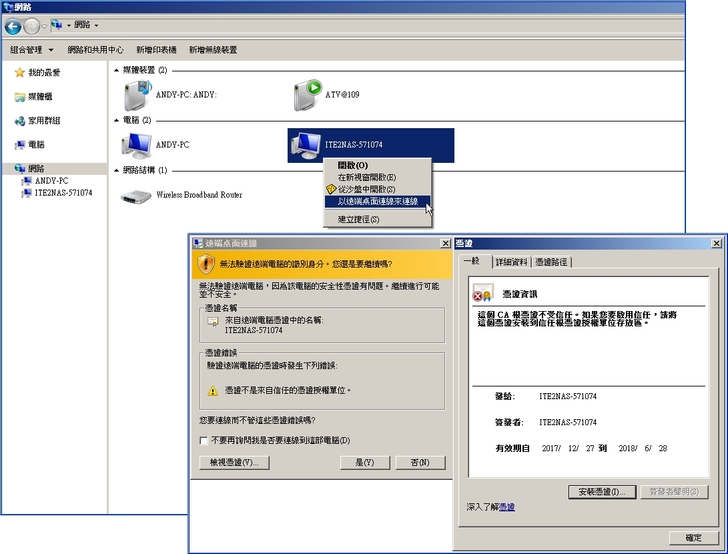Open the 組合管理 dropdown menu
This screenshot has height=554, width=728.
tap(32, 49)
